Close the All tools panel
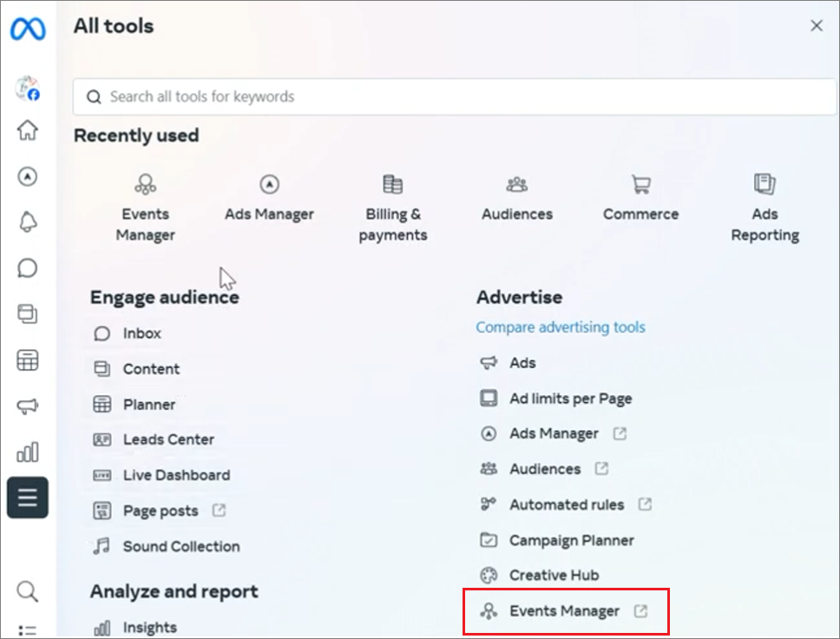This screenshot has height=639, width=840. point(817,26)
